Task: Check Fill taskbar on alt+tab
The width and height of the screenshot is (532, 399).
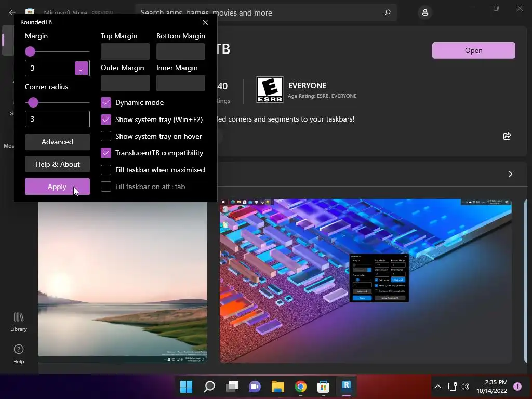Action: pos(106,187)
